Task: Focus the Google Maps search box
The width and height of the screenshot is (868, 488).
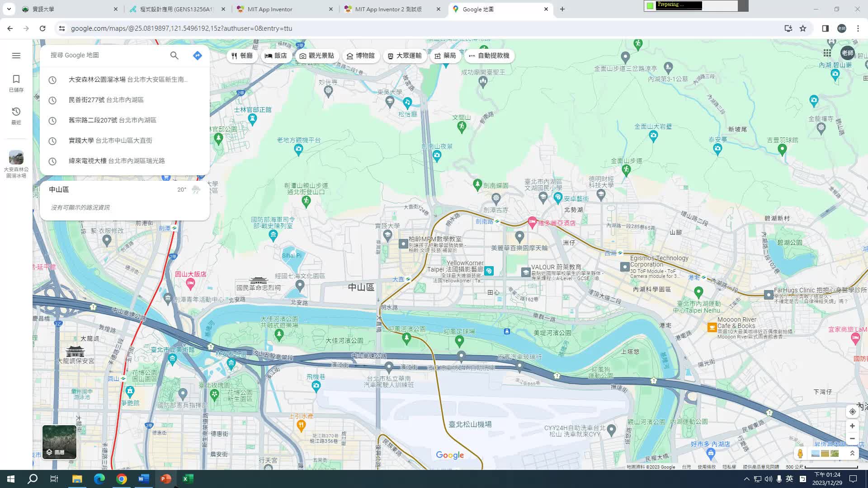Action: click(x=107, y=55)
